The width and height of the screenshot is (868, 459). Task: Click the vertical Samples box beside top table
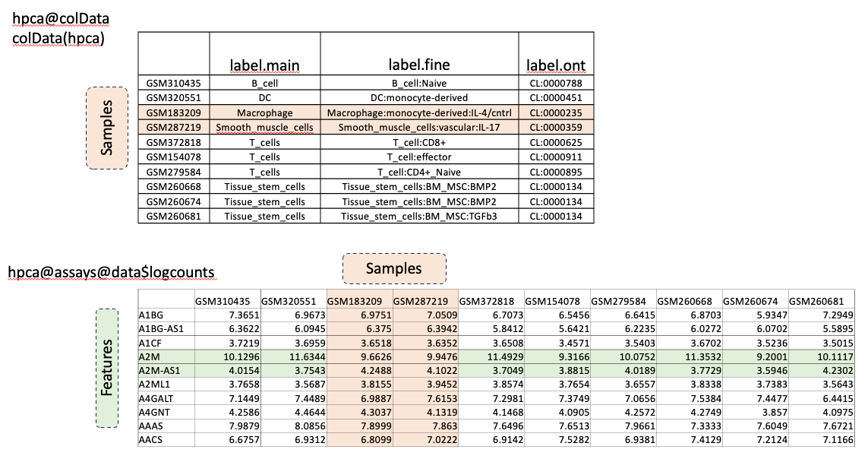(107, 128)
